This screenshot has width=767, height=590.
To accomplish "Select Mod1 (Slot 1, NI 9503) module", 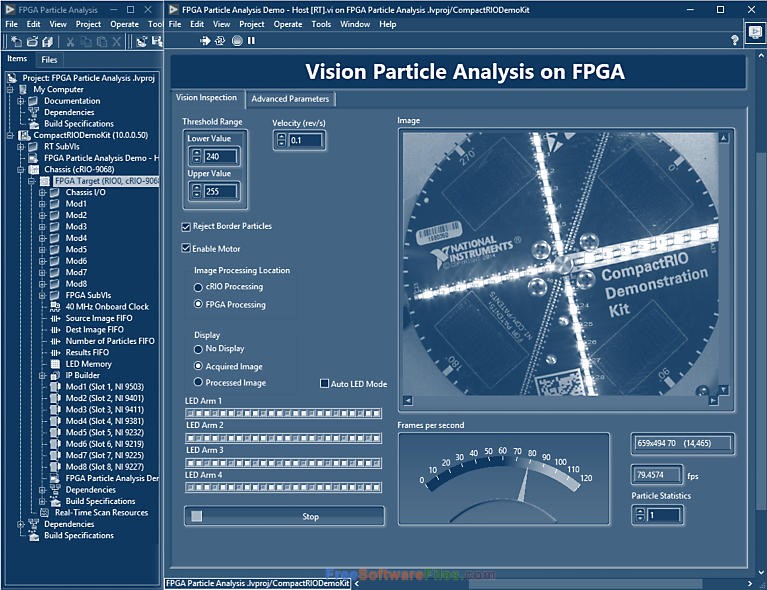I will (105, 386).
